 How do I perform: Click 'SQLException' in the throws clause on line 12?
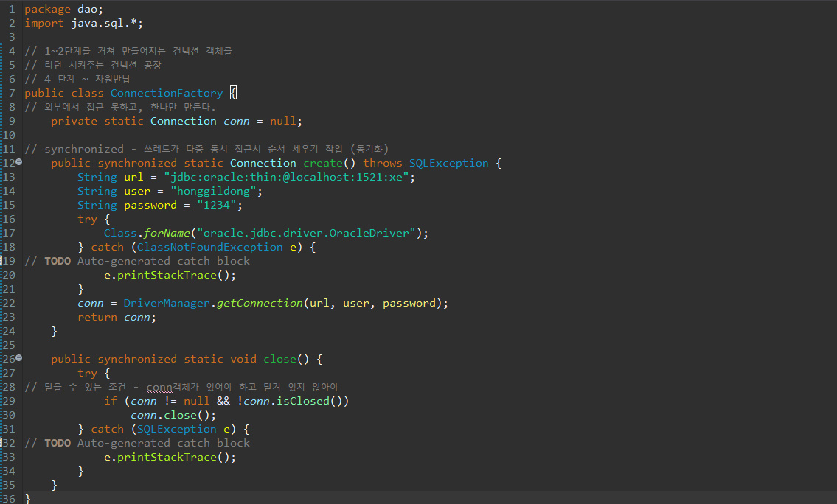click(449, 163)
